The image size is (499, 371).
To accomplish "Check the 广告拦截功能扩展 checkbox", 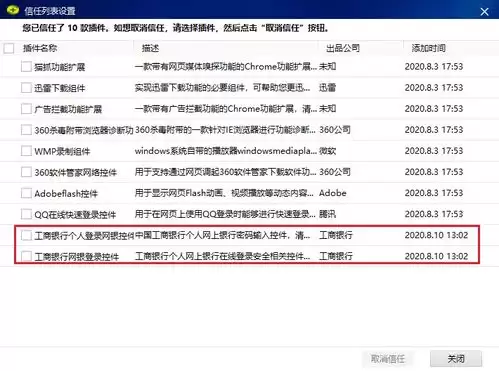I will (x=26, y=109).
